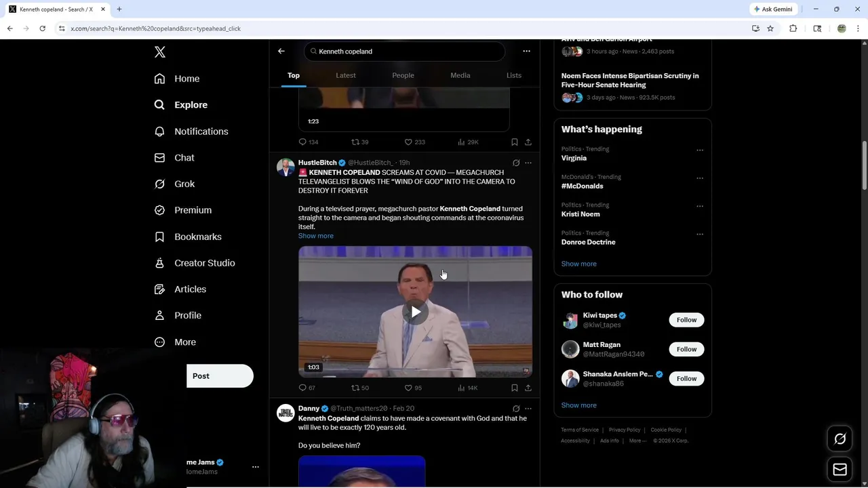Repost the post with 39 reposts
This screenshot has height=488, width=868.
coord(360,142)
